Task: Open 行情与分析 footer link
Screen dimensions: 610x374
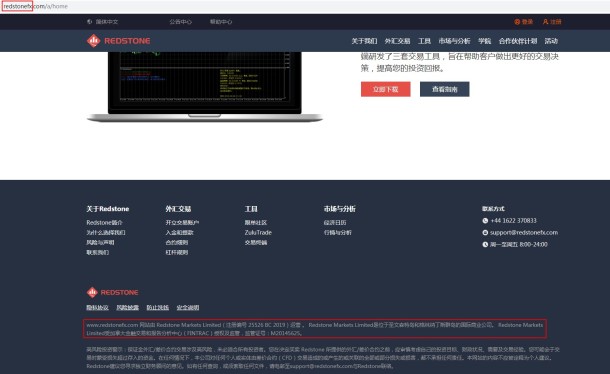Action: point(338,233)
